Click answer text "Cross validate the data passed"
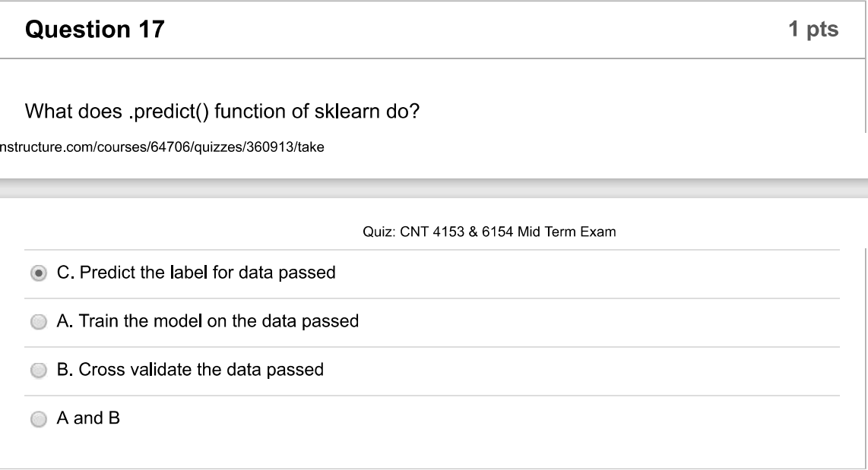868x470 pixels. pos(190,369)
